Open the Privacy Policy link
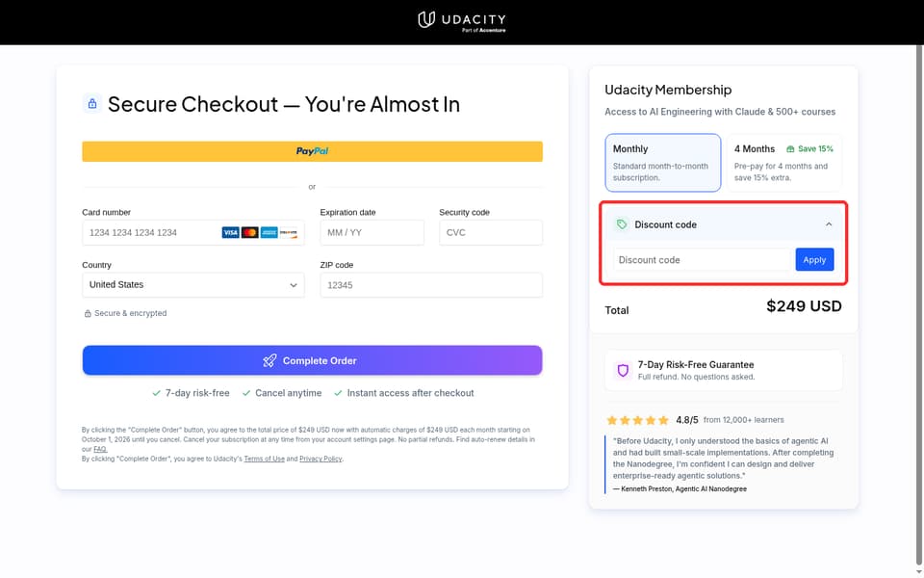 click(321, 459)
